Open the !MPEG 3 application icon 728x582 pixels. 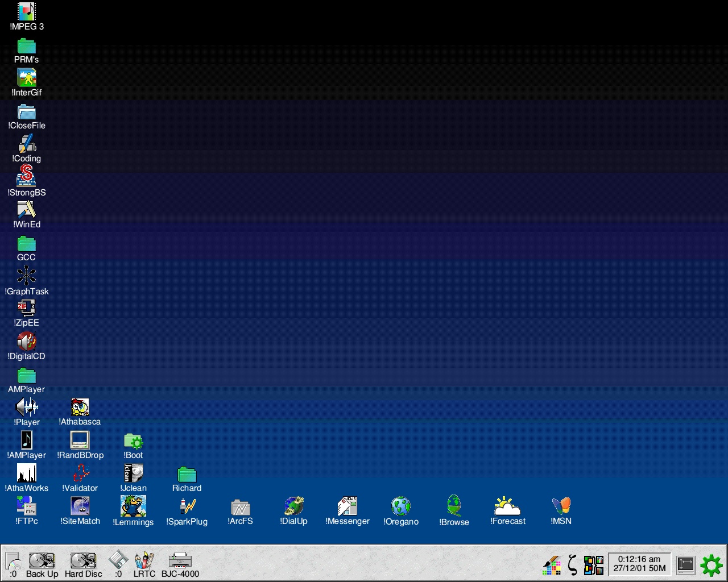click(27, 12)
